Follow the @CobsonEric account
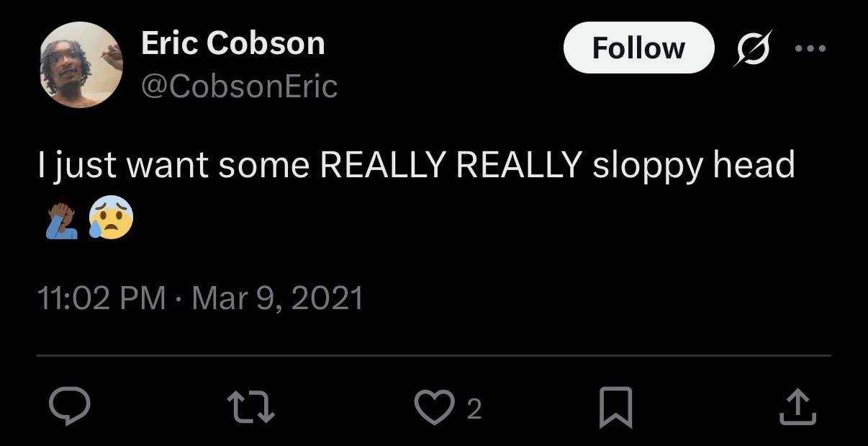Viewport: 868px width, 446px height. coord(638,48)
